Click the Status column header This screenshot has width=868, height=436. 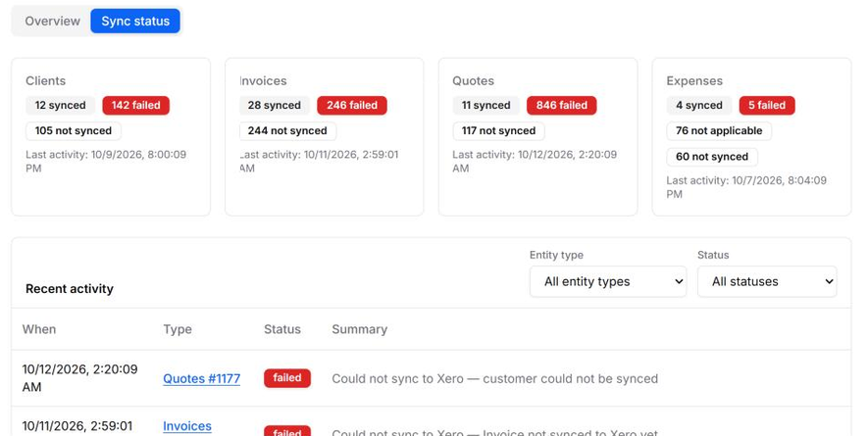(281, 329)
